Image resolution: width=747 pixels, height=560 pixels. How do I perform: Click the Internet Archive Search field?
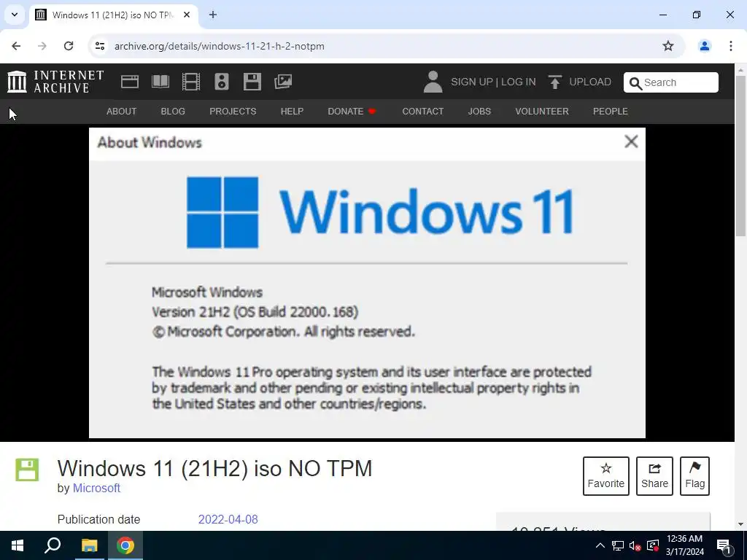[x=671, y=82]
